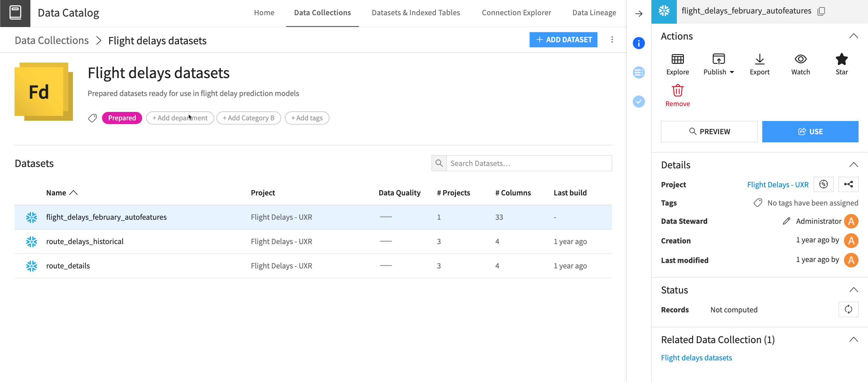Click Data Catalog title
Screen dimensions: 868x382
68,13
